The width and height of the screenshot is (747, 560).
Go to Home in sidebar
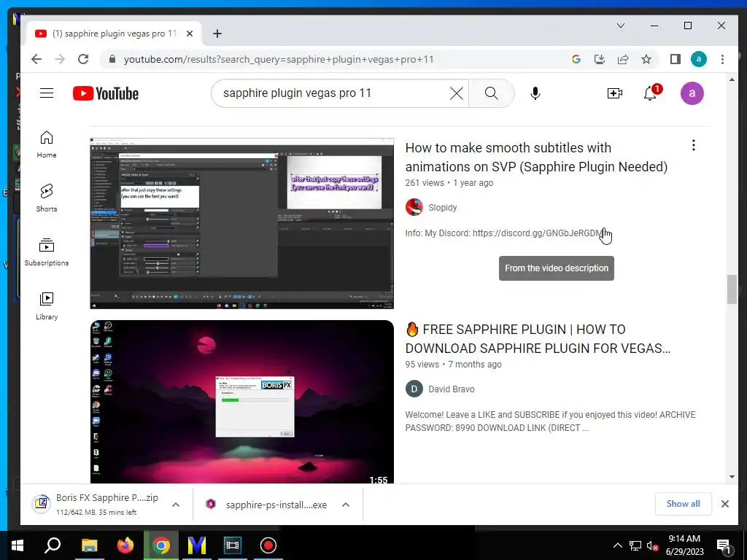pyautogui.click(x=47, y=145)
